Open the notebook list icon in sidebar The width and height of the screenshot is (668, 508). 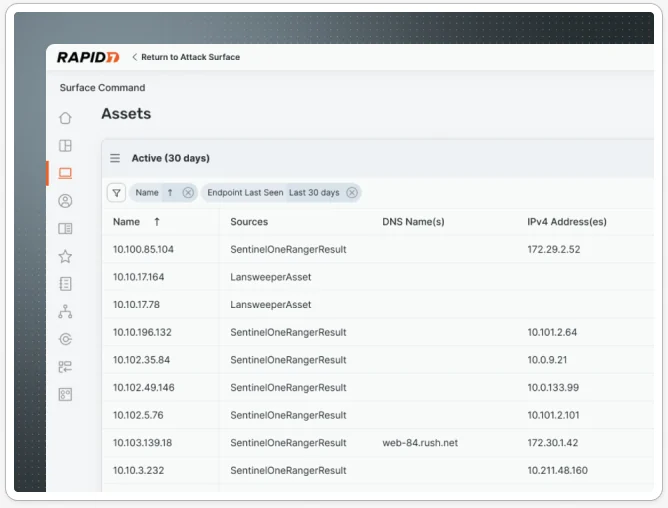[x=65, y=284]
